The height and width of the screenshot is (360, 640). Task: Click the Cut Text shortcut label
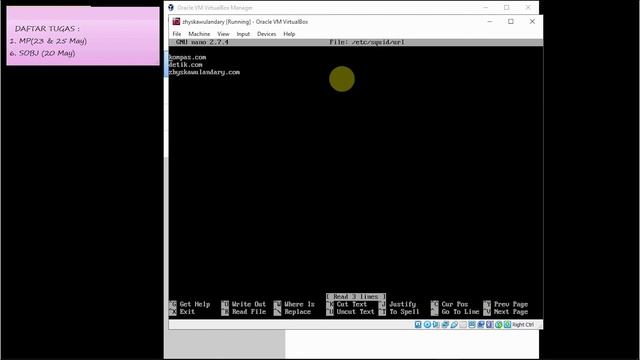coord(351,304)
